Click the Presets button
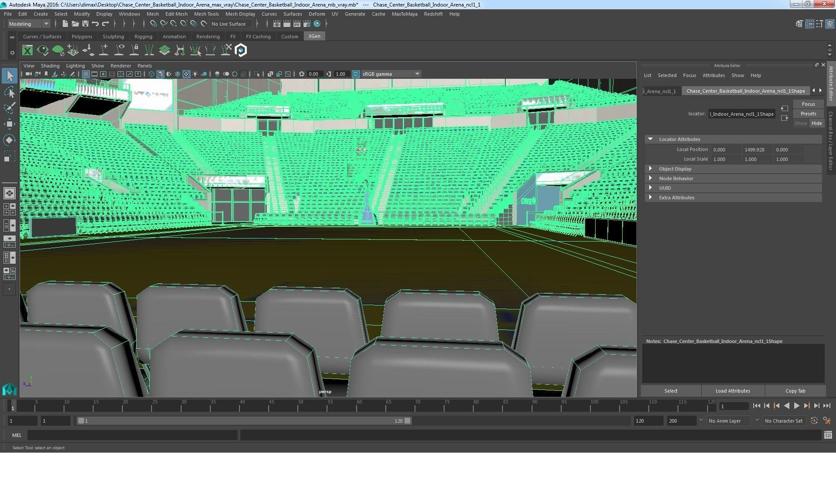Screen dimensions: 836x504 tap(808, 114)
